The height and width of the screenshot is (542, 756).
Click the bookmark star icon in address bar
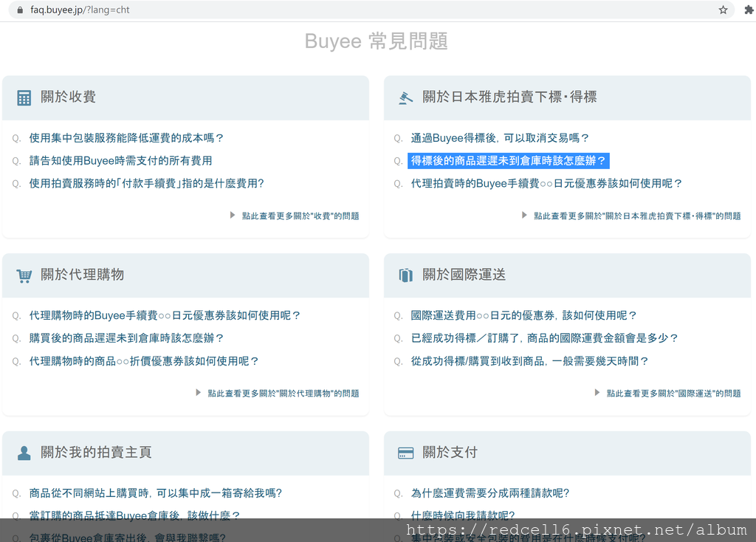point(723,10)
